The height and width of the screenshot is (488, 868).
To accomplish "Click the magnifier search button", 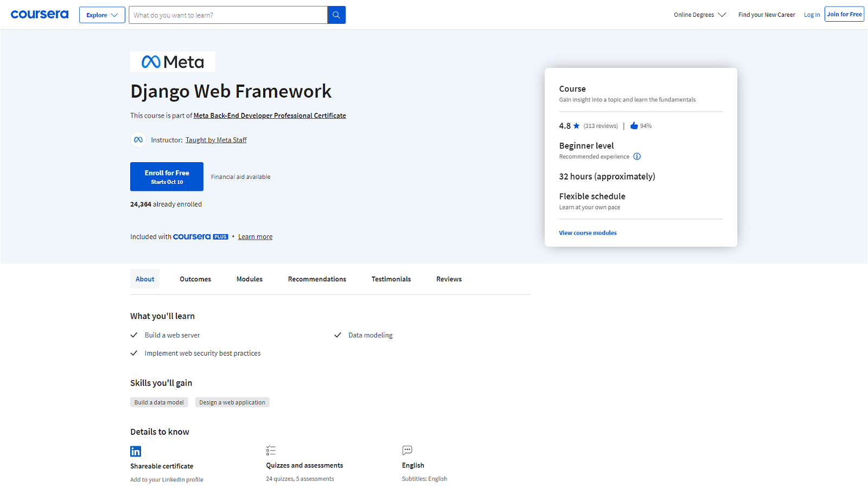I will tap(336, 15).
